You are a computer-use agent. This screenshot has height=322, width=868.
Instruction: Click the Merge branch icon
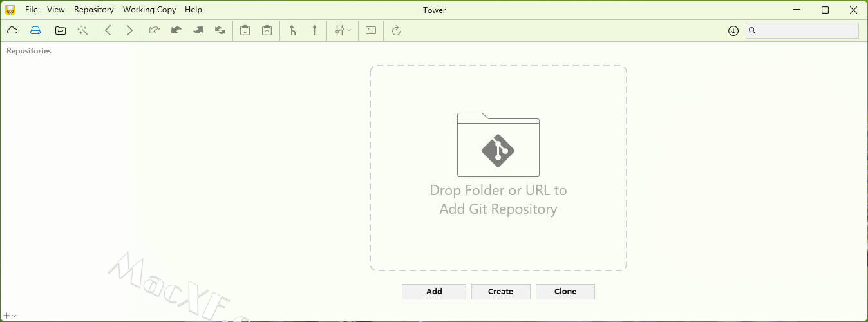293,30
